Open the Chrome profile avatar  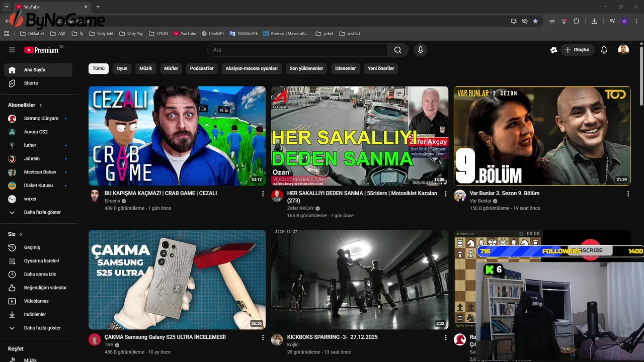pos(624,21)
